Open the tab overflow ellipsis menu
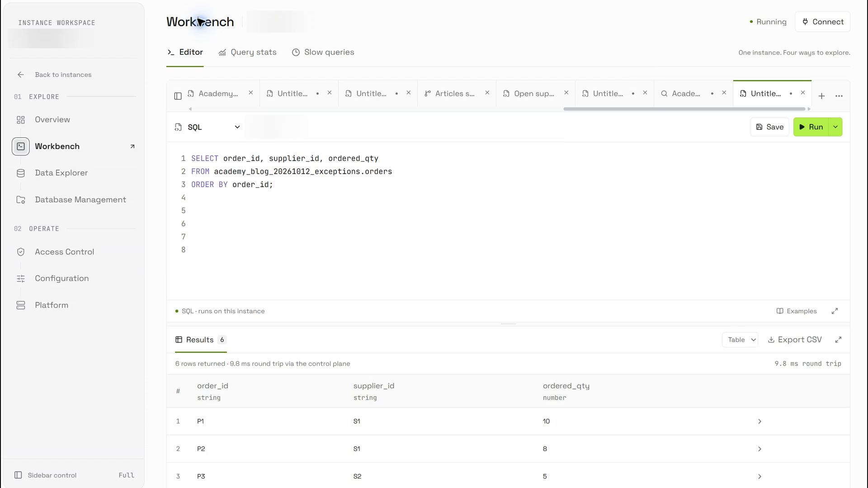The image size is (868, 488). (x=839, y=96)
